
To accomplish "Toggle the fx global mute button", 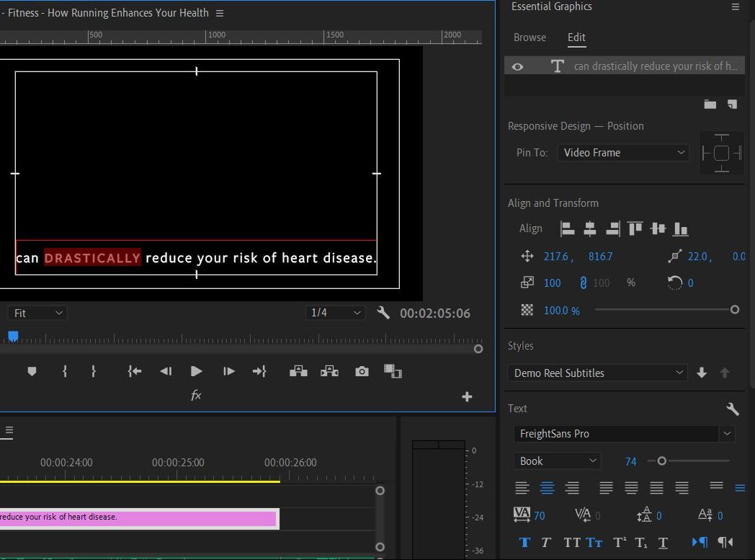I will [x=196, y=396].
